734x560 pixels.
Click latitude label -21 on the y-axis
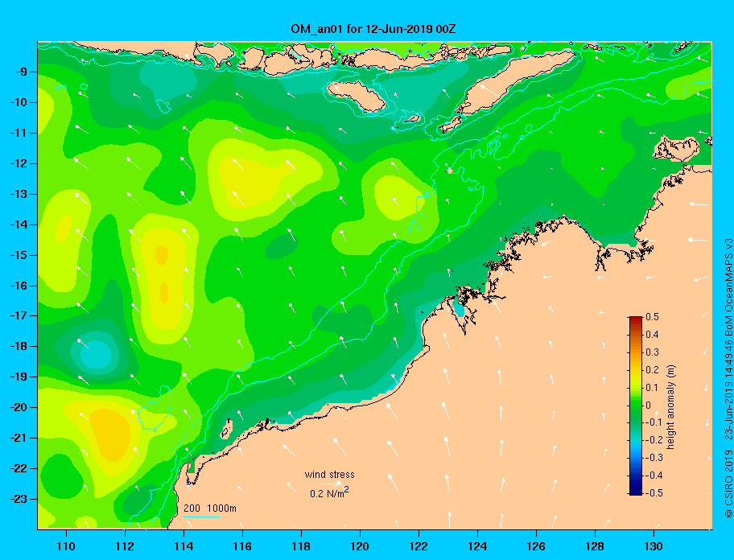[20, 438]
